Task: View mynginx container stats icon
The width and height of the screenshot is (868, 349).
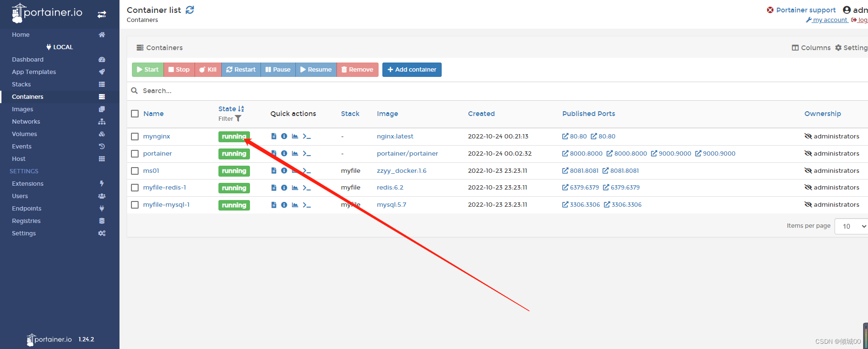Action: point(295,137)
